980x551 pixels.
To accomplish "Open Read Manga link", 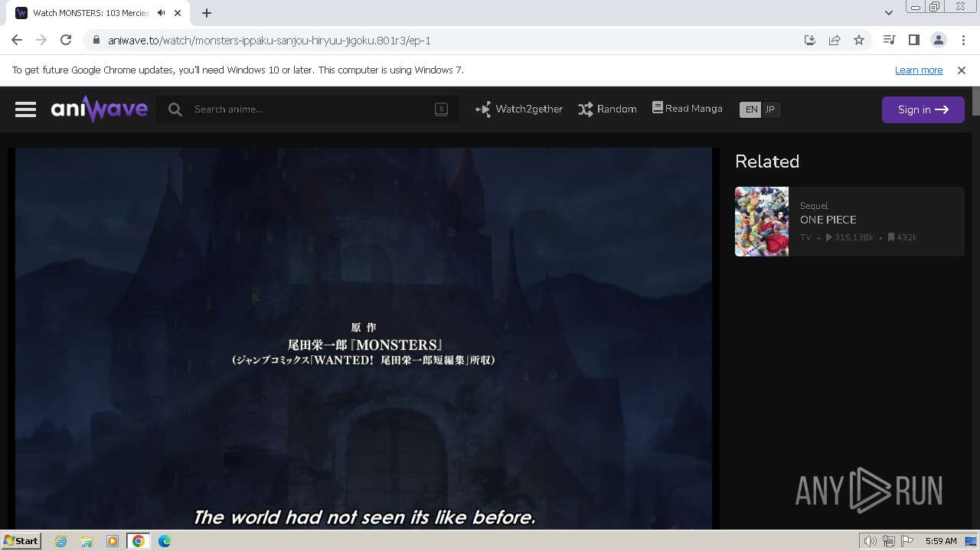I will click(687, 109).
